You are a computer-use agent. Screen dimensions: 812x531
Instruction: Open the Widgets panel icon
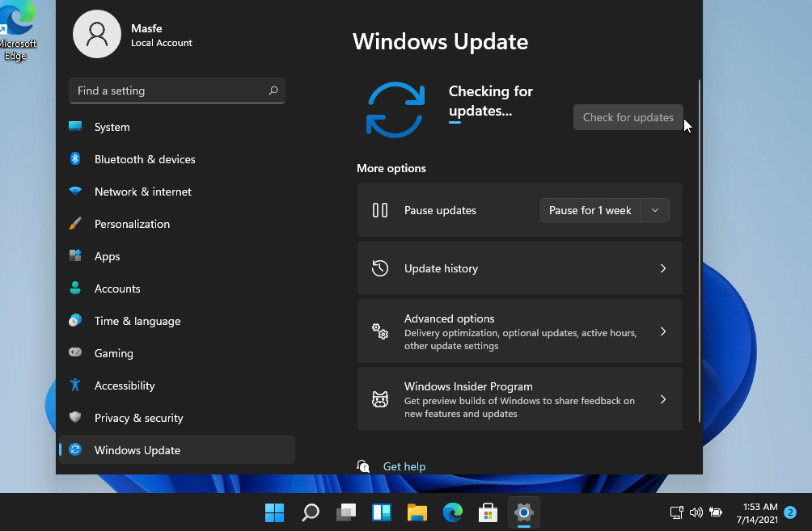[382, 512]
